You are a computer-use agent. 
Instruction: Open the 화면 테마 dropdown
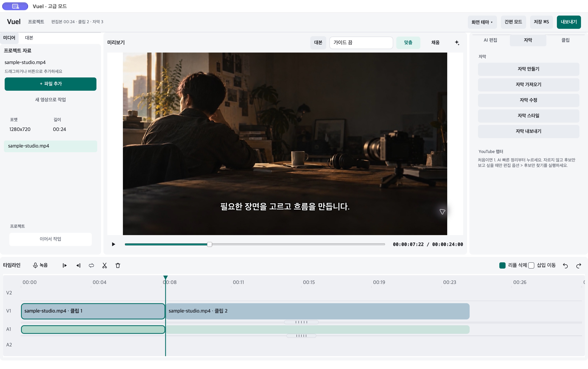(482, 22)
